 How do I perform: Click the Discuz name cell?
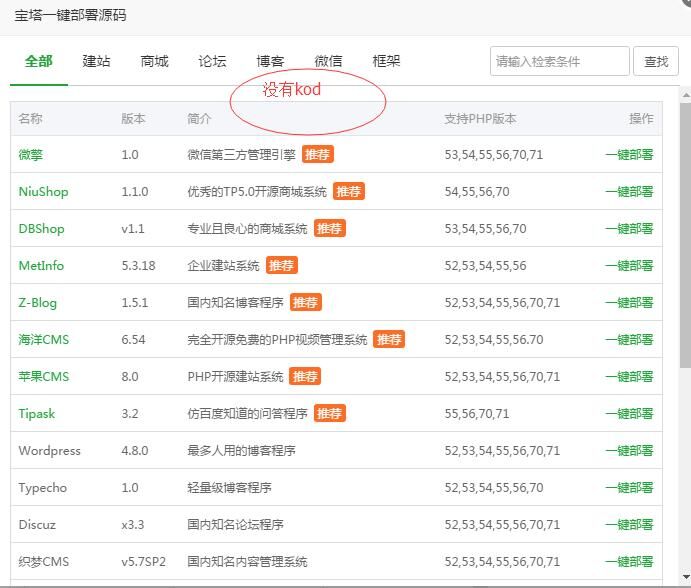pyautogui.click(x=37, y=525)
